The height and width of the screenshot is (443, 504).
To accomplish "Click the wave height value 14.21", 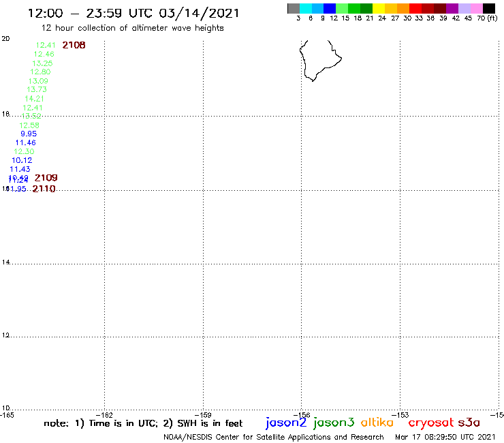I will pyautogui.click(x=34, y=99).
